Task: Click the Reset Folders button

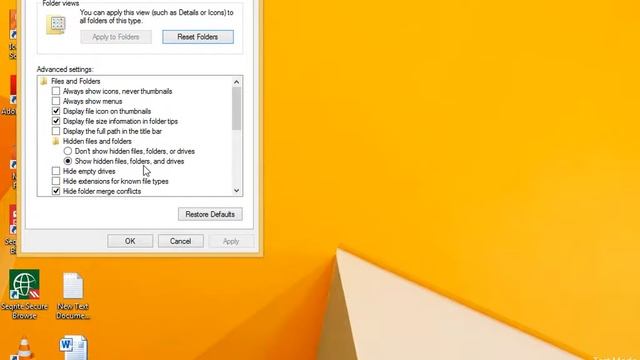Action: point(198,37)
